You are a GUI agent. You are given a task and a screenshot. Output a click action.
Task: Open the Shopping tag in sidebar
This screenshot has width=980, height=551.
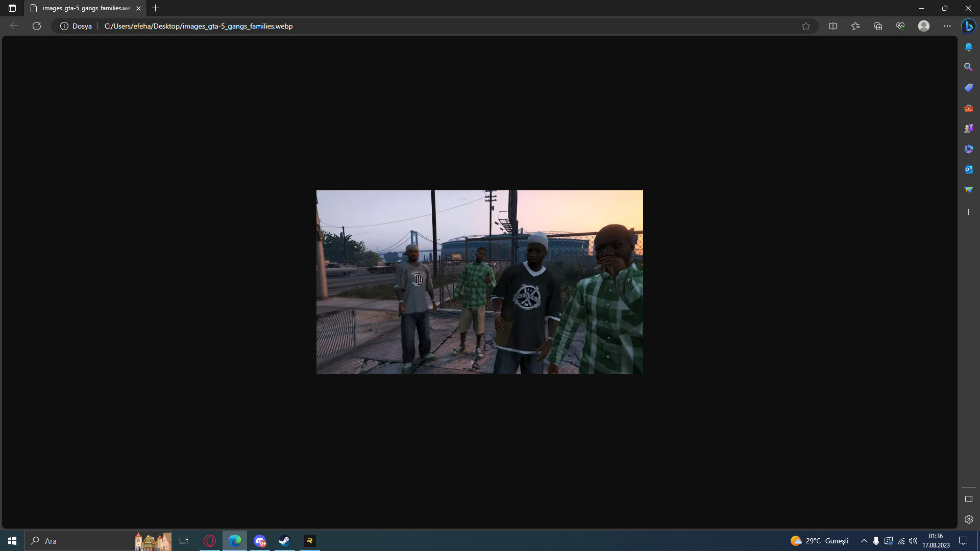pos(969,88)
